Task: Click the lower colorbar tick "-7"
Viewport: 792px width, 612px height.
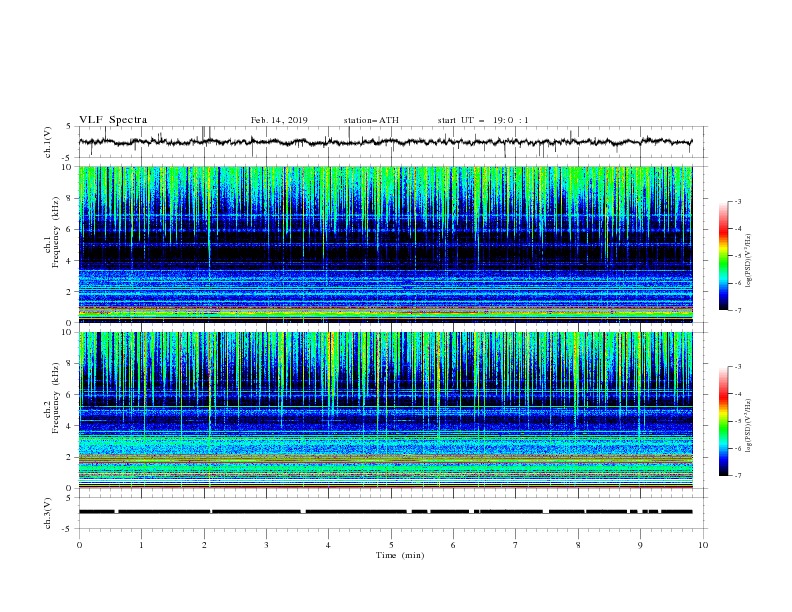Action: pyautogui.click(x=738, y=475)
